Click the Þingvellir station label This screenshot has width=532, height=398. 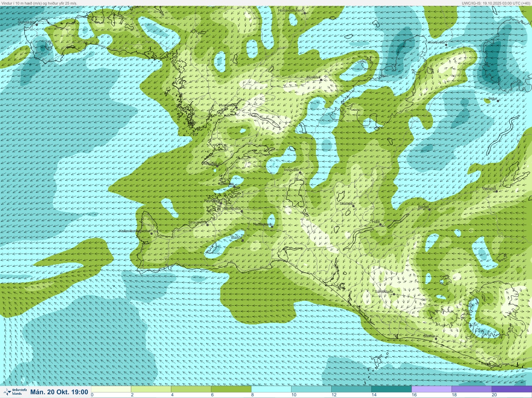point(291,170)
